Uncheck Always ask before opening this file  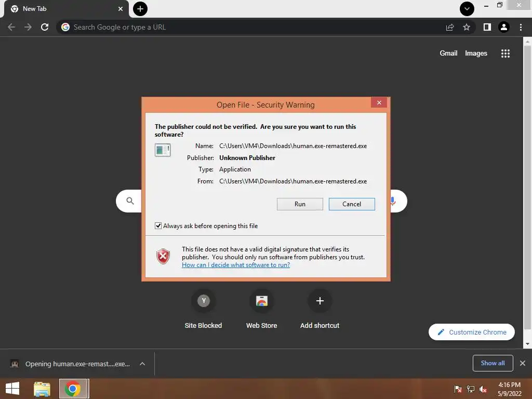point(158,226)
